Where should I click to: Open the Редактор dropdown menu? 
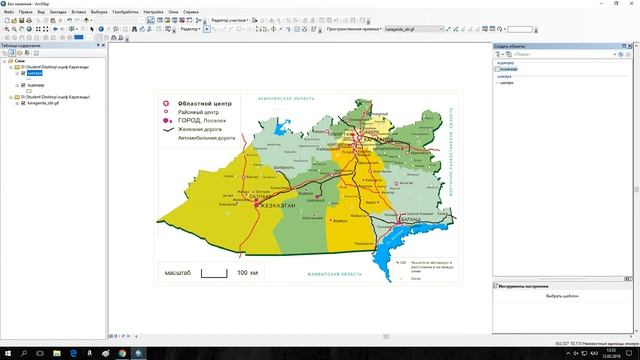click(x=190, y=29)
